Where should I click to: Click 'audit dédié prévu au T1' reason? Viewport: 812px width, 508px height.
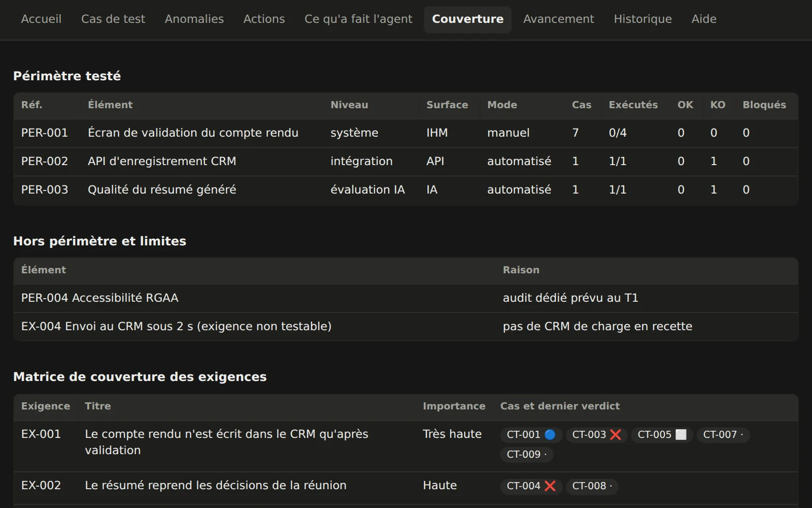pos(570,298)
